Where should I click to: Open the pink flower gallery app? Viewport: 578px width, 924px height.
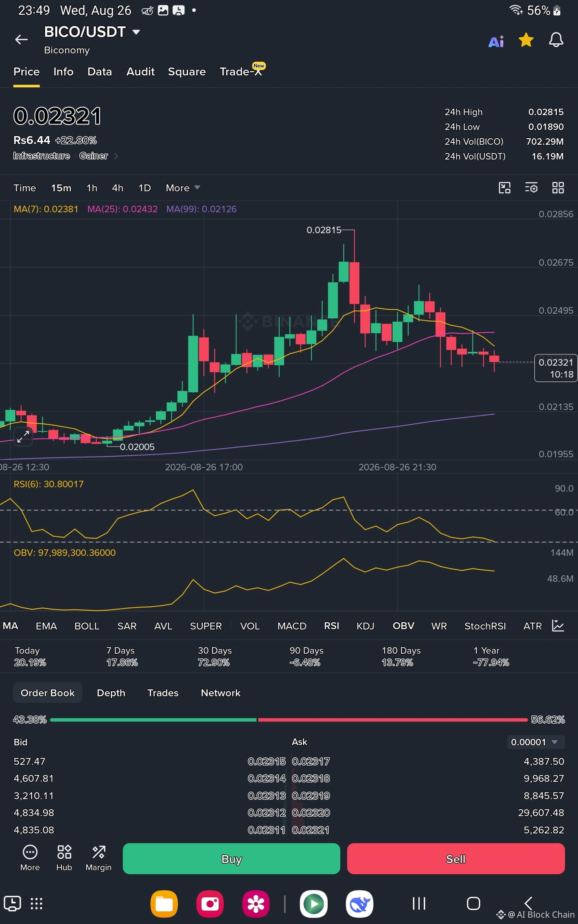[256, 904]
